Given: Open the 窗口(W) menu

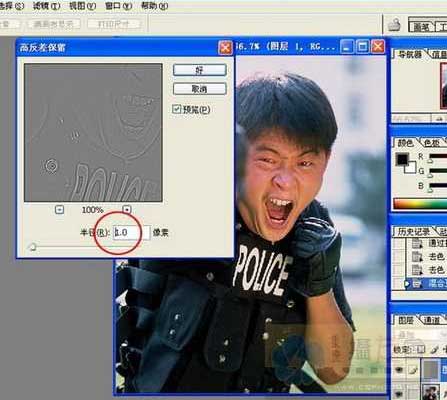Looking at the screenshot, I should pyautogui.click(x=118, y=6).
